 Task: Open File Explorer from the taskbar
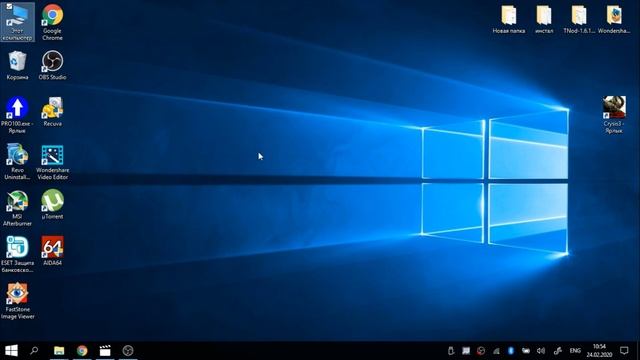click(x=59, y=351)
